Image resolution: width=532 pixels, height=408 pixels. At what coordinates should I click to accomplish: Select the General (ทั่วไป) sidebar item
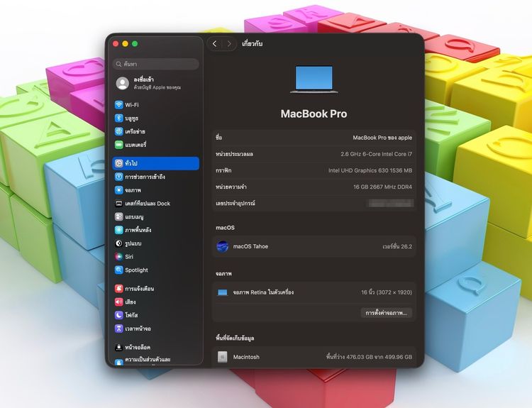click(x=155, y=163)
